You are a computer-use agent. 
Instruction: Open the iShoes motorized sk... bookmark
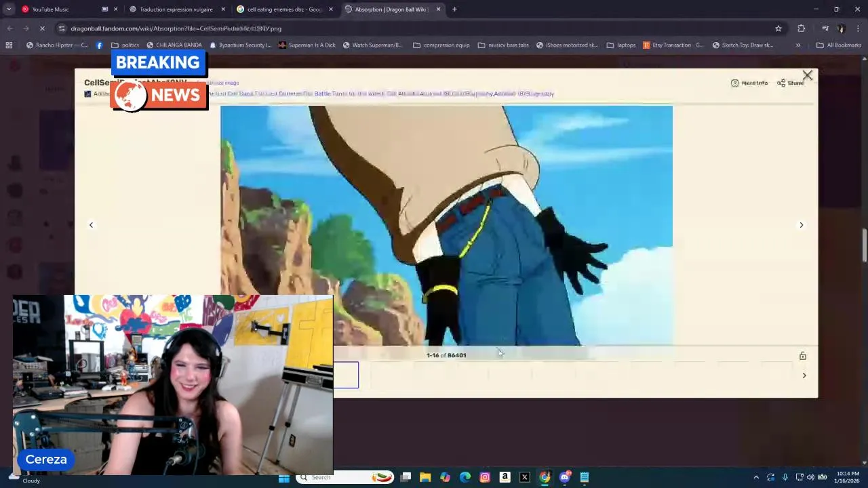coord(567,45)
